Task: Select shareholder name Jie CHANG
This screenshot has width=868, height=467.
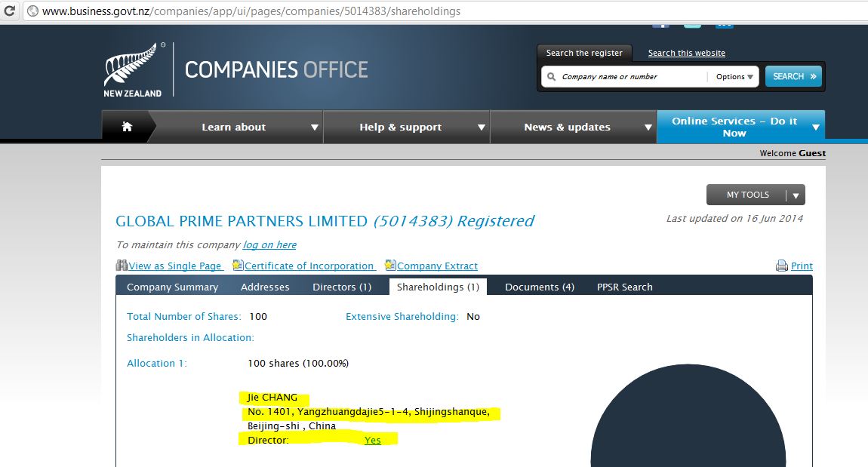Action: point(272,398)
